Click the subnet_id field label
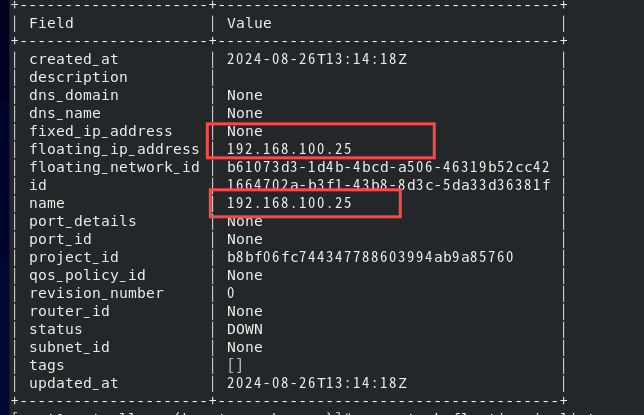Image resolution: width=644 pixels, height=415 pixels. [x=69, y=347]
